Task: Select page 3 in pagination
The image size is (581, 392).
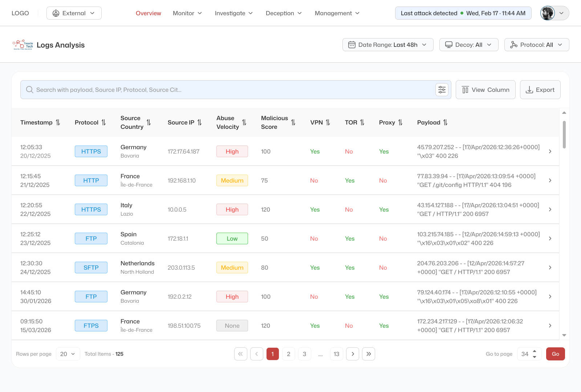Action: pyautogui.click(x=305, y=354)
